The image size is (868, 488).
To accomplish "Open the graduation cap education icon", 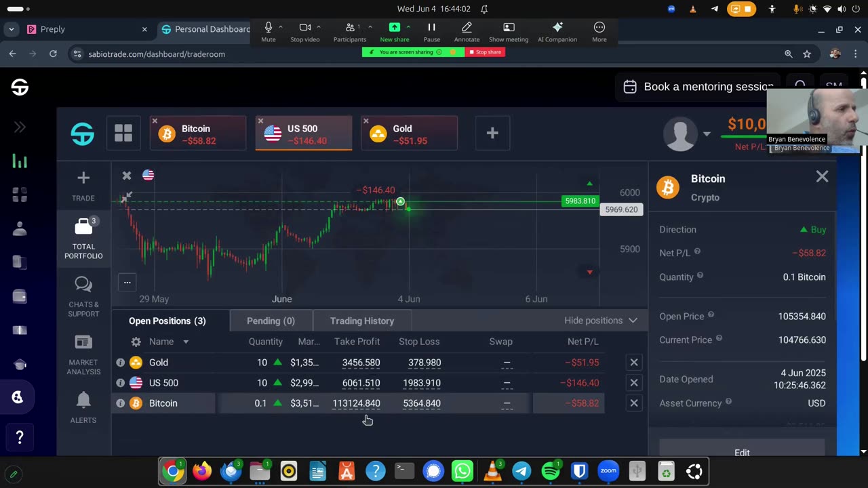I will click(x=20, y=365).
